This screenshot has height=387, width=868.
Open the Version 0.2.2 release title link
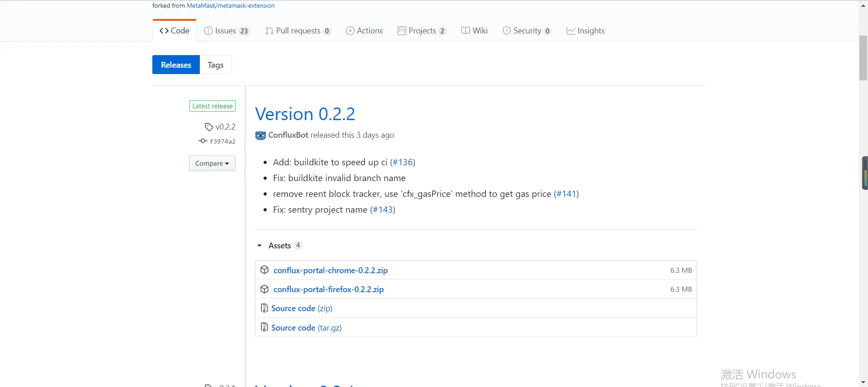coord(305,114)
